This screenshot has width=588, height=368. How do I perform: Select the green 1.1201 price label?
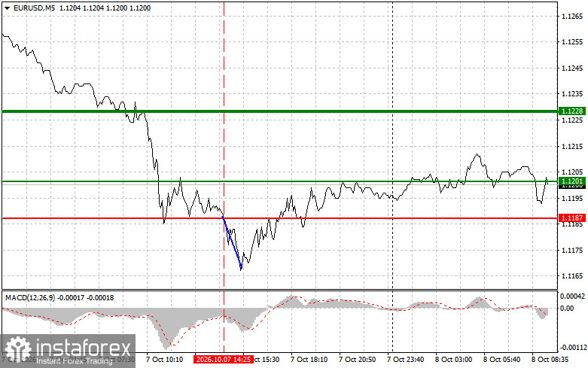(571, 181)
